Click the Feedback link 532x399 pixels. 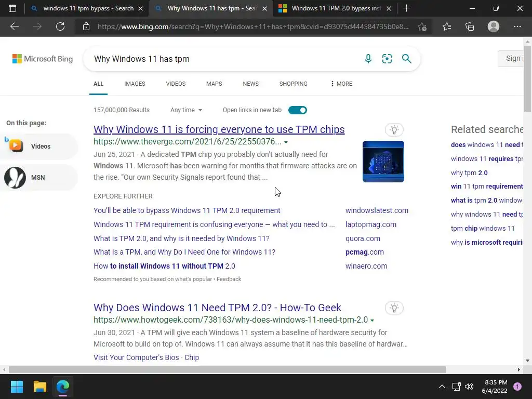(x=229, y=279)
